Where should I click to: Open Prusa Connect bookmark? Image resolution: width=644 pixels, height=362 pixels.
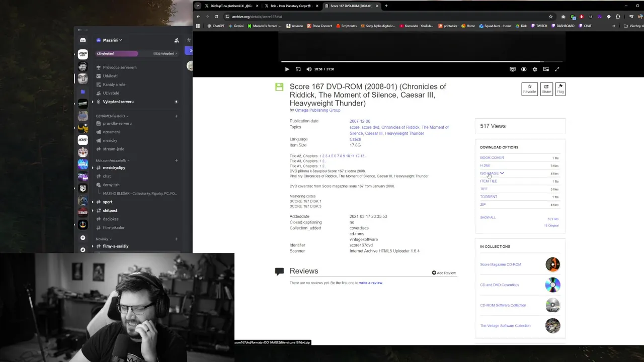coord(319,26)
